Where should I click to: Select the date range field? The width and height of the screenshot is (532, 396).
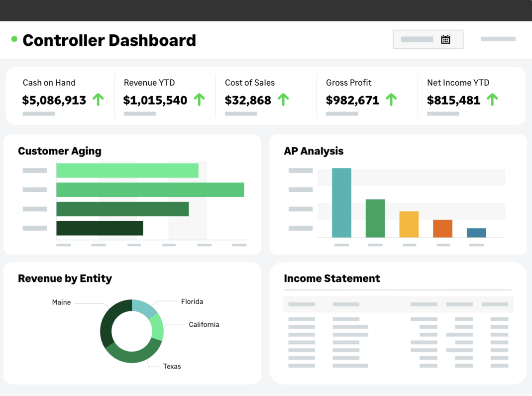[x=428, y=39]
